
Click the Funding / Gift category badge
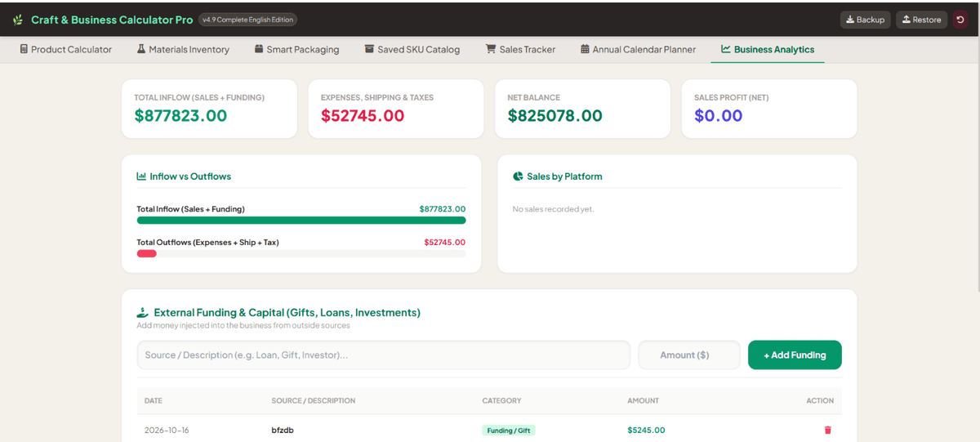pyautogui.click(x=508, y=430)
